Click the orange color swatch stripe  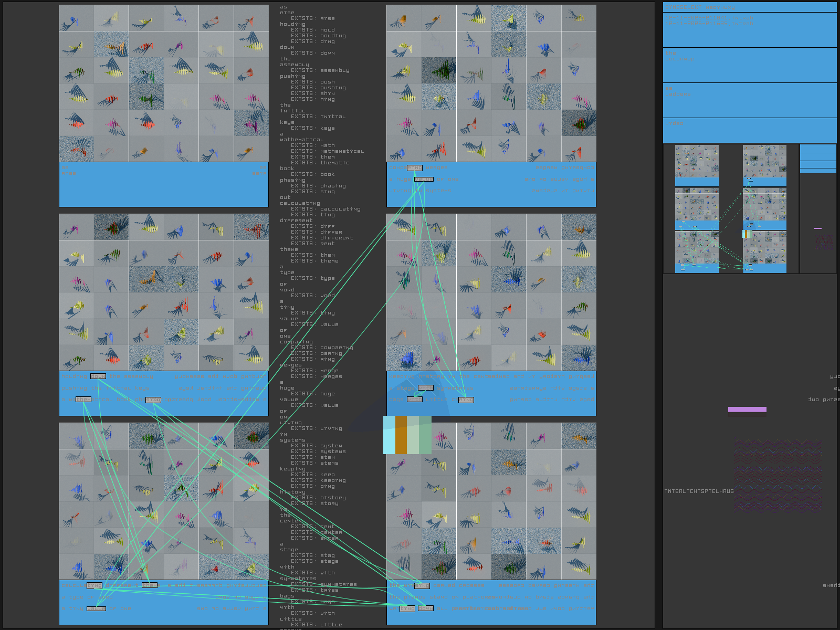401,435
